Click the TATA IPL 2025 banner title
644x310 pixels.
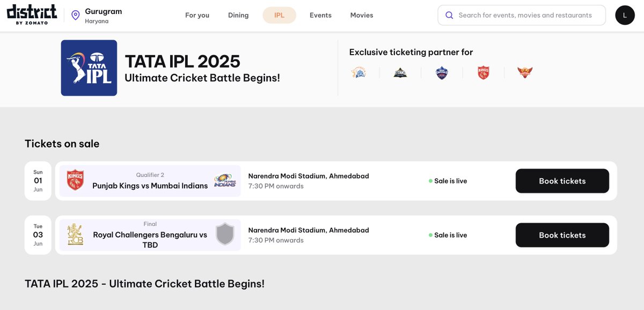[182, 61]
